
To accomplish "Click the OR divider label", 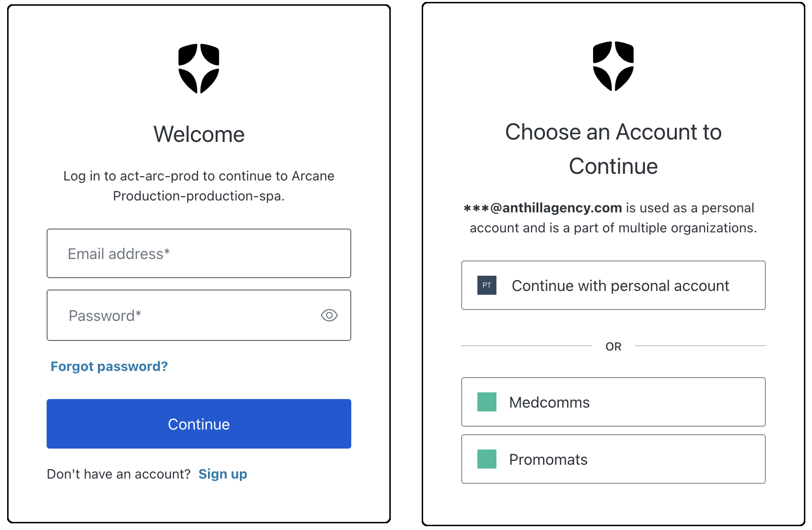I will 613,346.
